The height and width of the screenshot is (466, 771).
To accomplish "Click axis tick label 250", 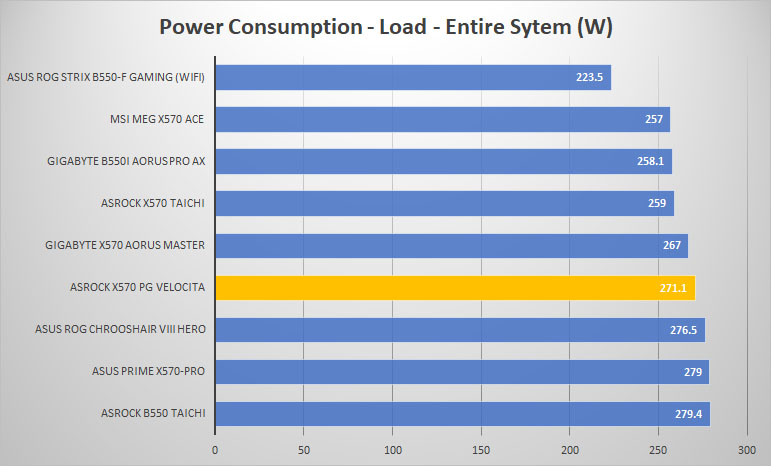I will pos(658,450).
